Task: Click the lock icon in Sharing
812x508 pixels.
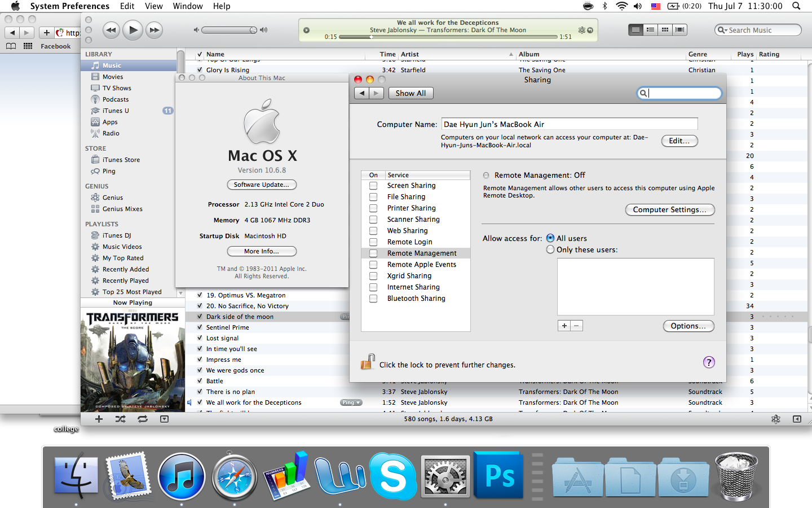Action: coord(368,362)
